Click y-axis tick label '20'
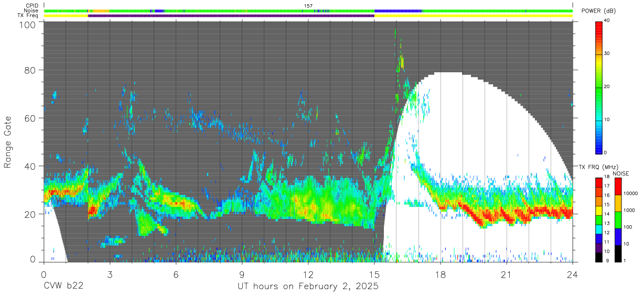Image resolution: width=644 pixels, height=297 pixels. coord(31,214)
